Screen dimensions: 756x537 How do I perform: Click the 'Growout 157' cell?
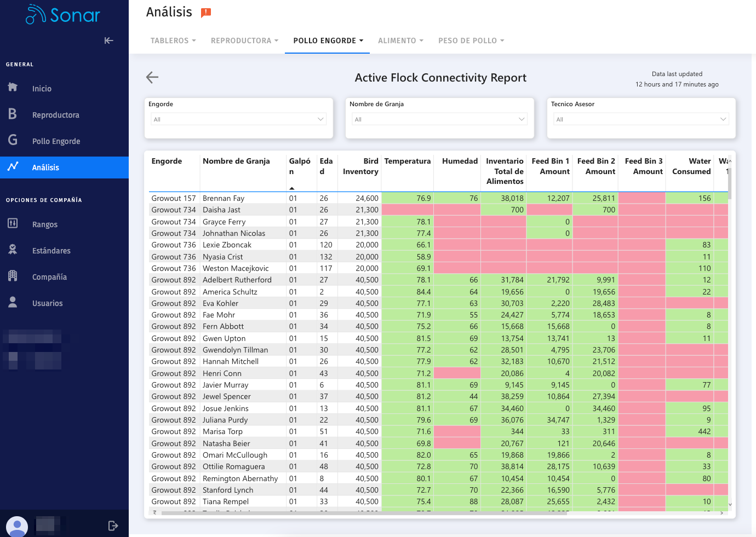tap(173, 198)
